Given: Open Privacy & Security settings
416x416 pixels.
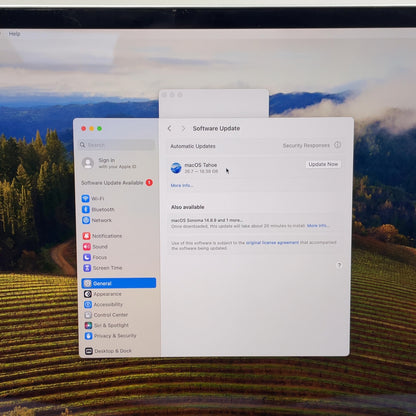Looking at the screenshot, I should coord(111,336).
